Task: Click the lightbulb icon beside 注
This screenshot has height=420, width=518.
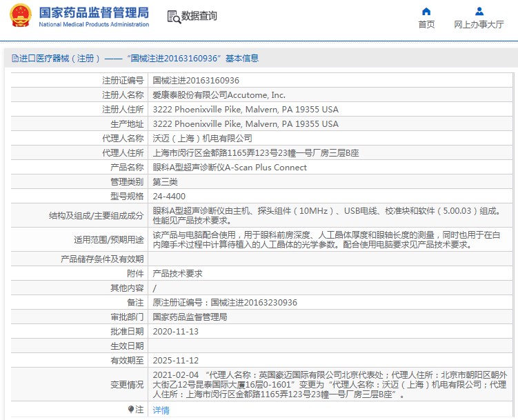Action: [x=131, y=410]
